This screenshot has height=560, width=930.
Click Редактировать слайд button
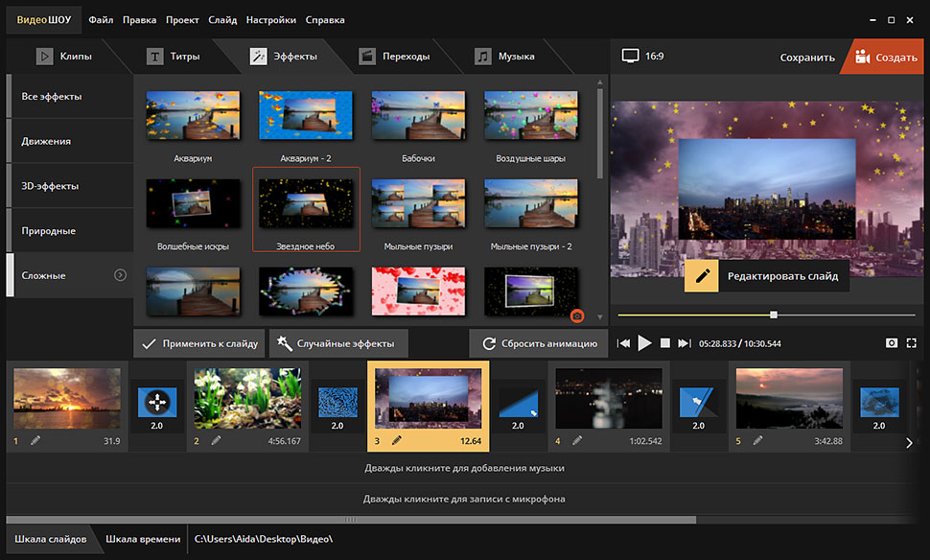[x=767, y=276]
